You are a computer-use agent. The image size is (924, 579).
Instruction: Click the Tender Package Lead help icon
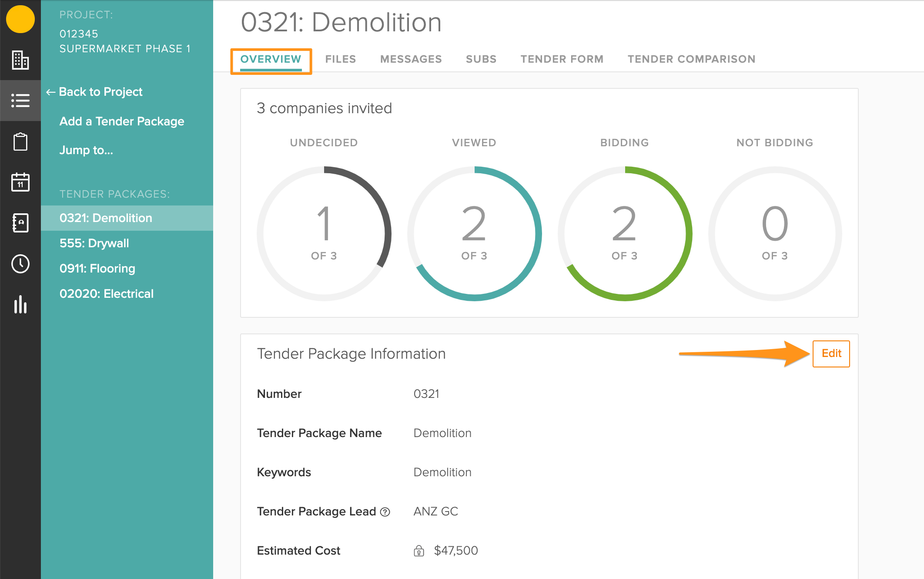[x=385, y=512]
